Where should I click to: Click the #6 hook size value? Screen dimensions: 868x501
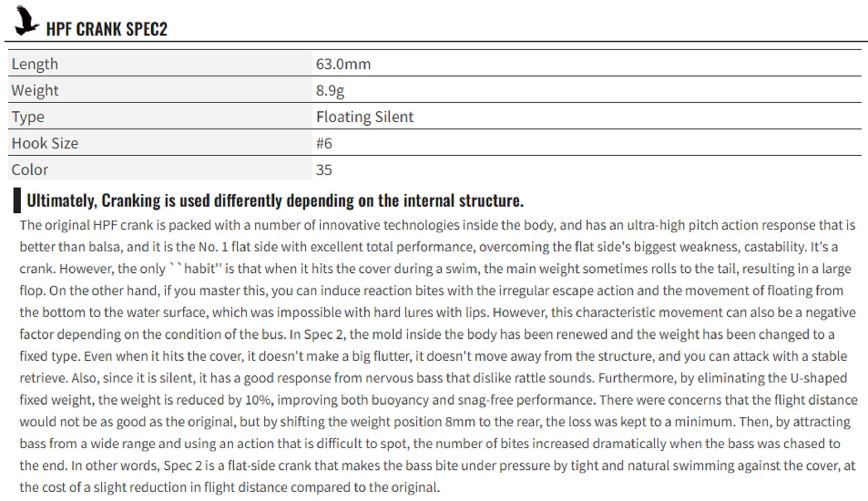click(x=324, y=143)
